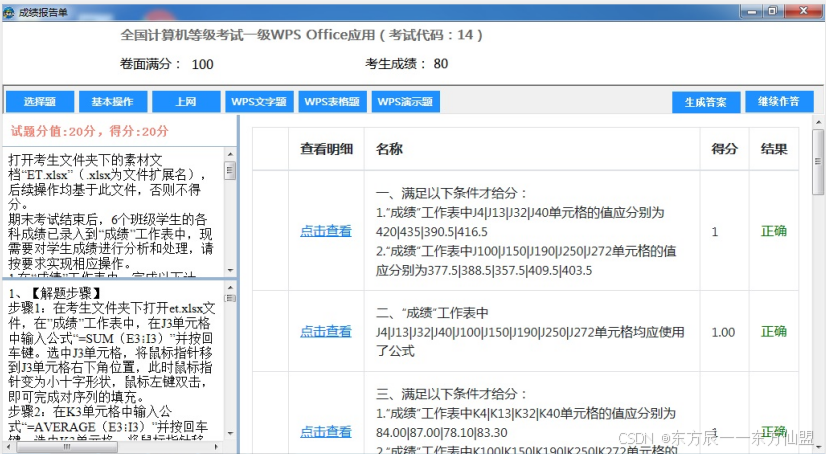This screenshot has width=826, height=454.
Task: Click the 继续作答 button
Action: coord(779,102)
